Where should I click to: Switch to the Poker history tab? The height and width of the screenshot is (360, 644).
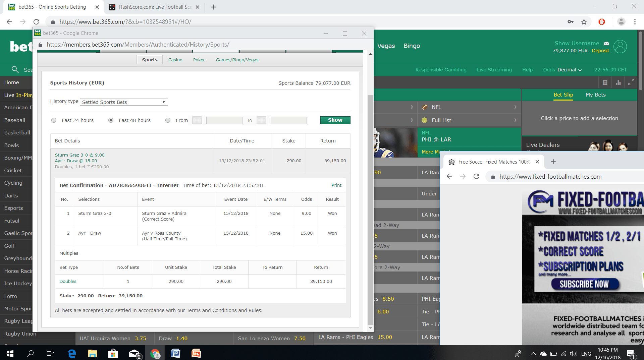(x=199, y=60)
